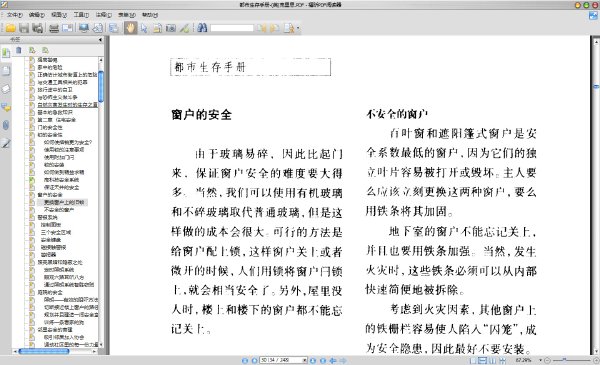Viewport: 600px width, 365px height.
Task: Focus the toolbar search text box
Action: [x=232, y=28]
